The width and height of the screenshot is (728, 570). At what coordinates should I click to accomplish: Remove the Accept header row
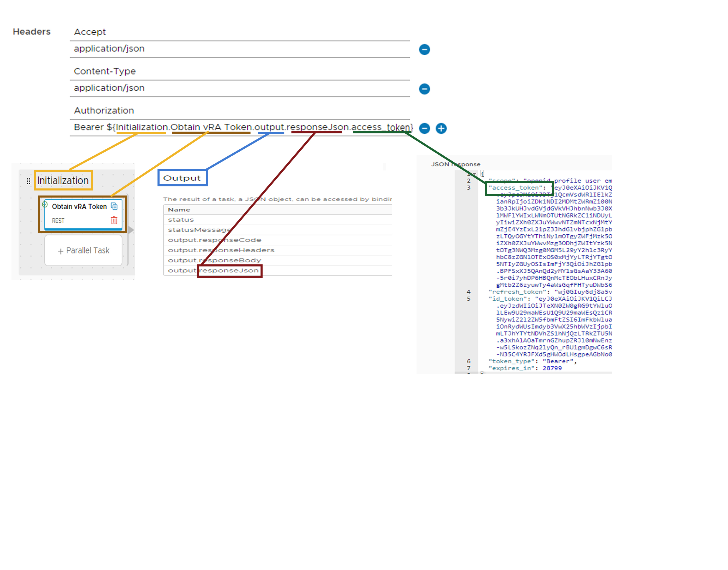point(424,49)
